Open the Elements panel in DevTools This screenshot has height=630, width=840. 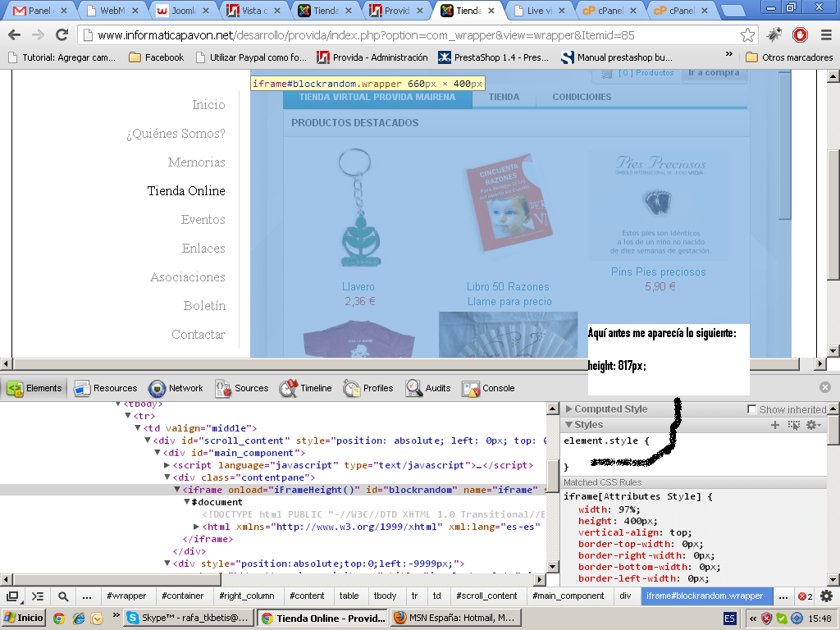pos(34,388)
